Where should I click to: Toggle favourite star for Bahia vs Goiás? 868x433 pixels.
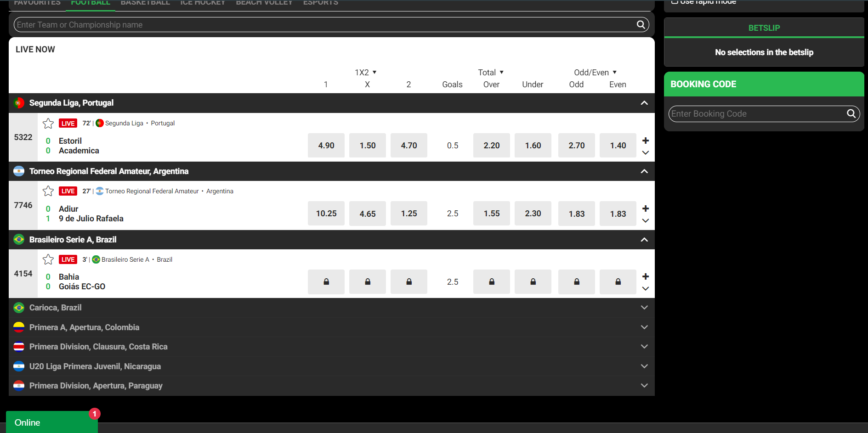[48, 259]
